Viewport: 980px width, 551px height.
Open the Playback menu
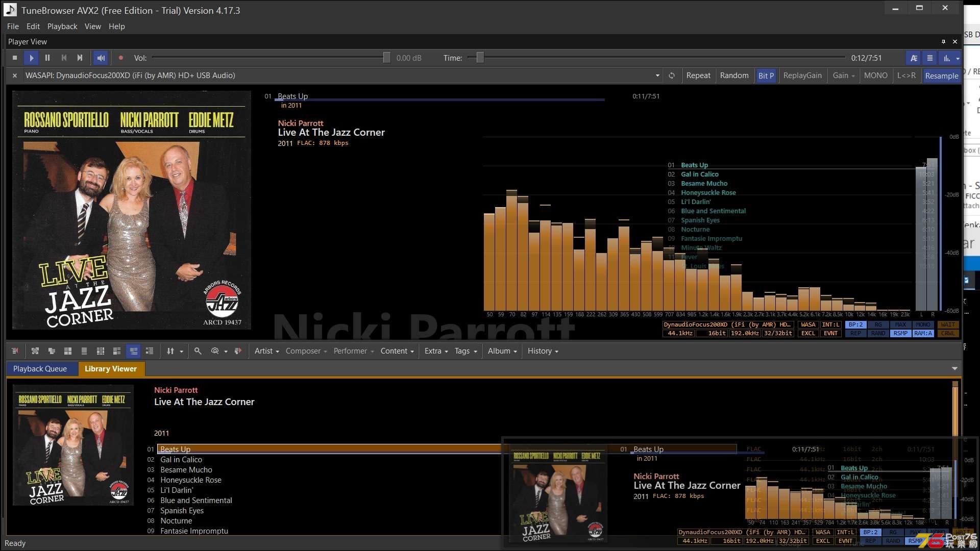click(62, 27)
